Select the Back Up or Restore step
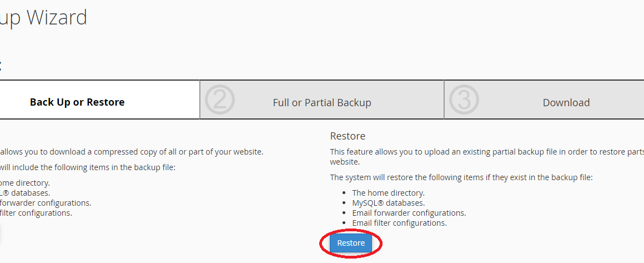 [77, 102]
